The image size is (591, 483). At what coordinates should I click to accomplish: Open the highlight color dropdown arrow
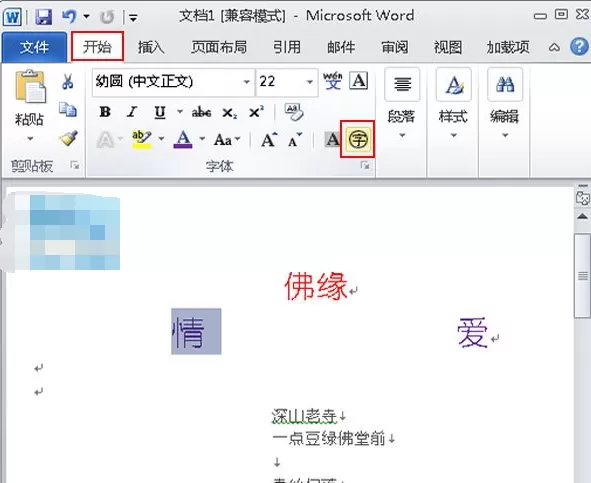pyautogui.click(x=161, y=139)
